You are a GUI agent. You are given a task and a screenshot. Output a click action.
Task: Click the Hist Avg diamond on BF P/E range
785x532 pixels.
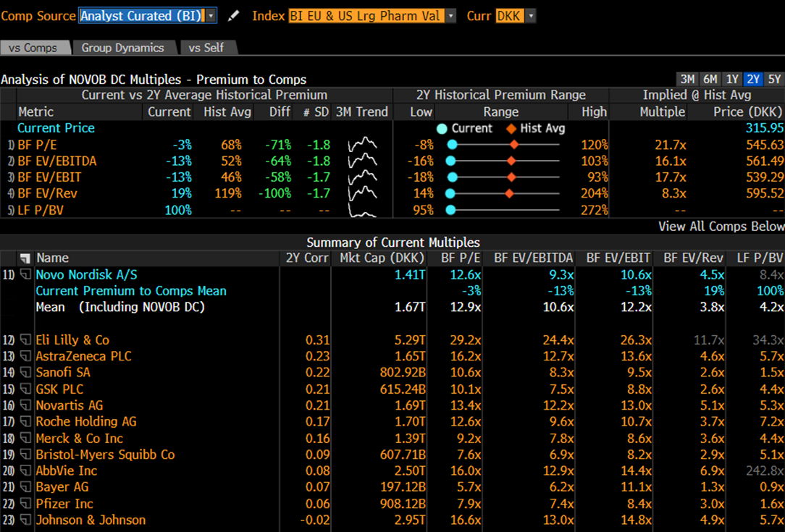pyautogui.click(x=514, y=145)
